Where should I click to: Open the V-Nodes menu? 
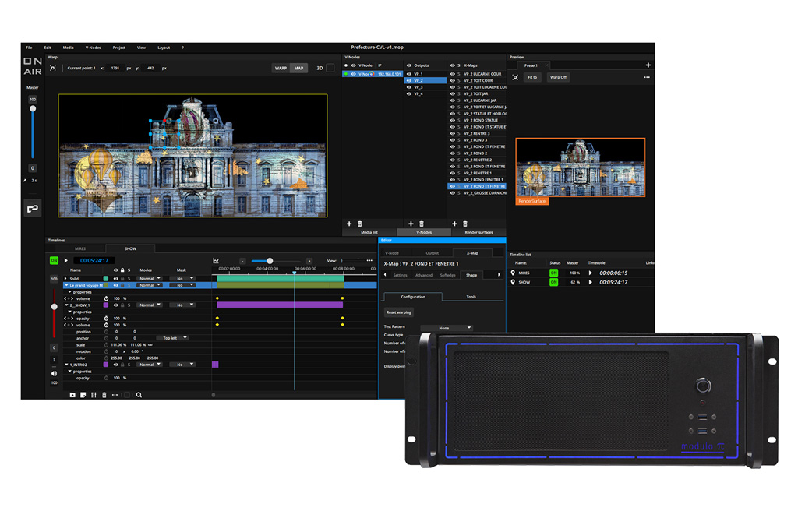93,48
